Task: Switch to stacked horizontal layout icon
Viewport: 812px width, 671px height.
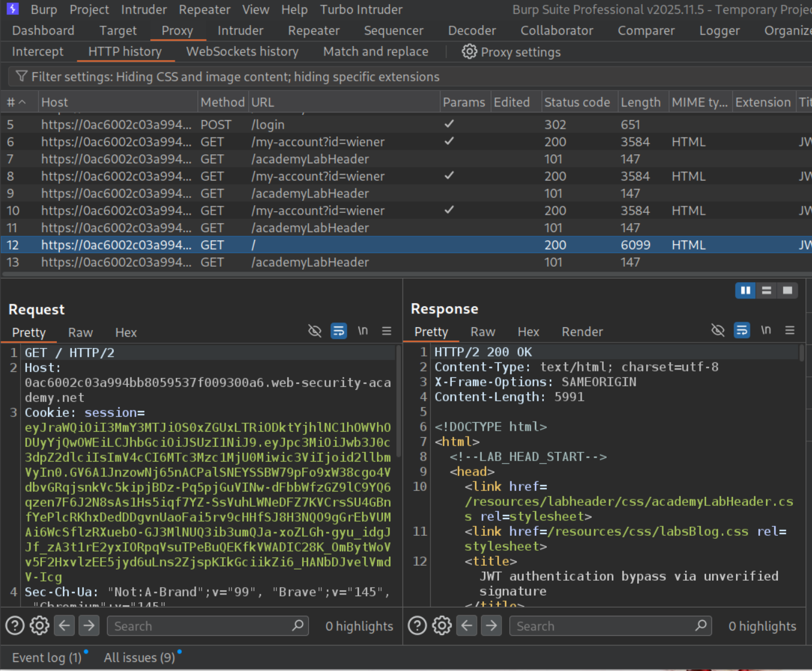Action: (767, 291)
